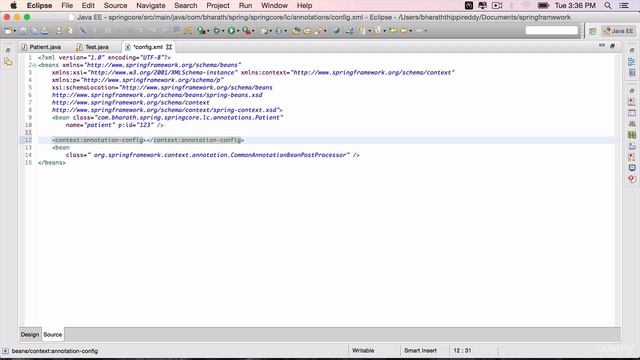640x360 pixels.
Task: Click the Debug bug icon
Action: click(216, 31)
